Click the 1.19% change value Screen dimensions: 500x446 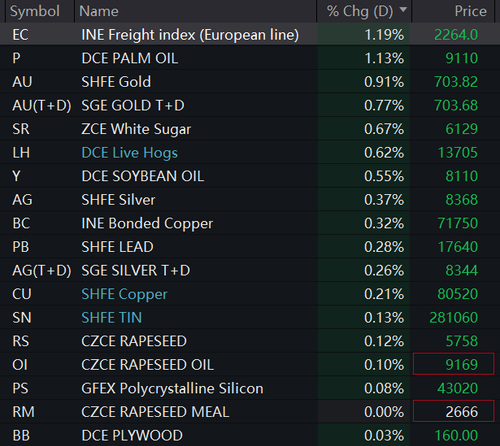tap(384, 35)
